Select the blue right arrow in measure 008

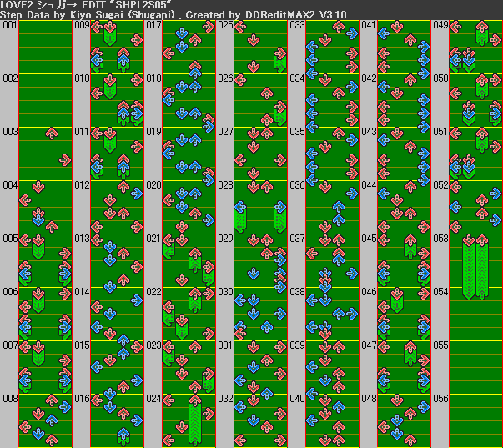pyautogui.click(x=65, y=406)
